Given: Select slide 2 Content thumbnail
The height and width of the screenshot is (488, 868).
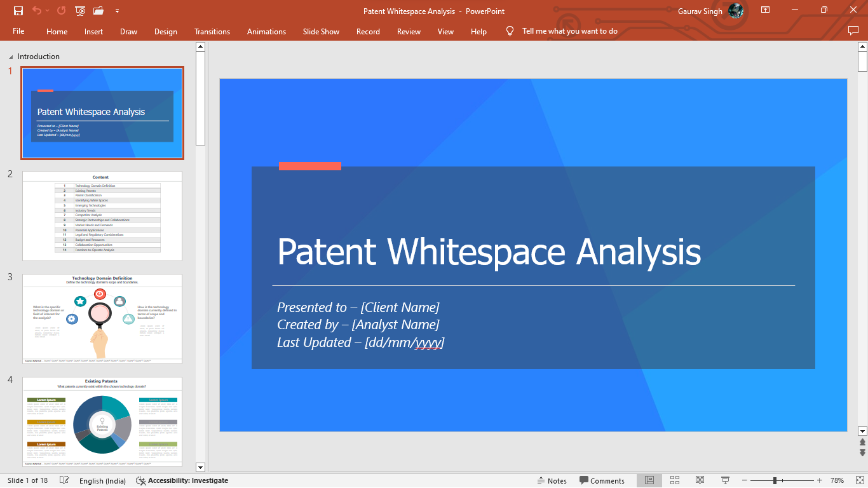Looking at the screenshot, I should pos(102,215).
